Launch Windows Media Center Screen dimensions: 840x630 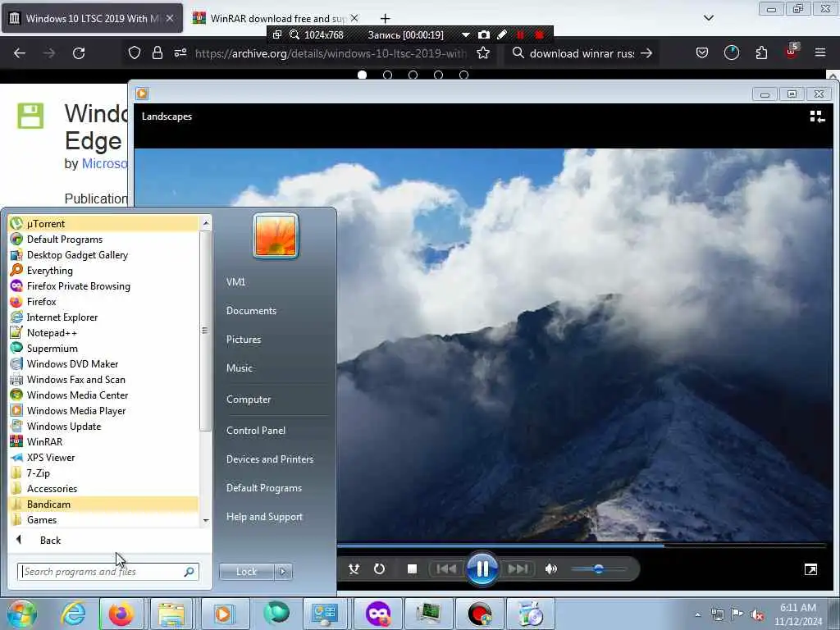coord(103,395)
